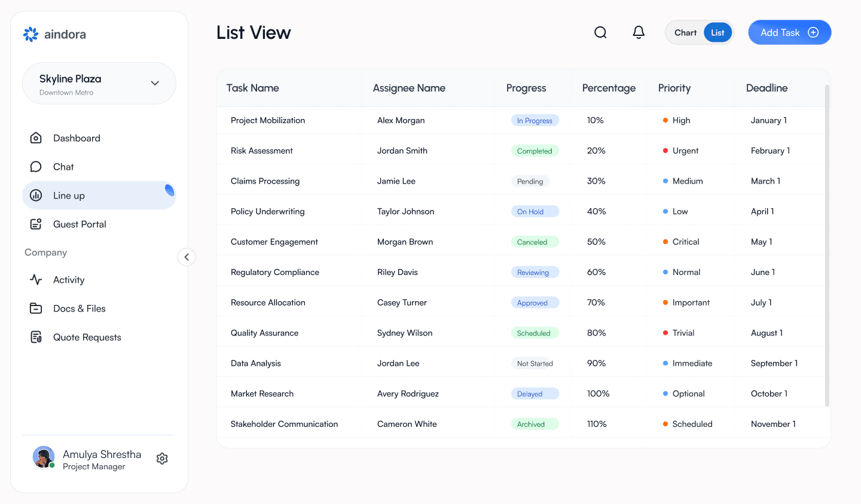Click the September 1 deadline
861x504 pixels.
pyautogui.click(x=774, y=364)
